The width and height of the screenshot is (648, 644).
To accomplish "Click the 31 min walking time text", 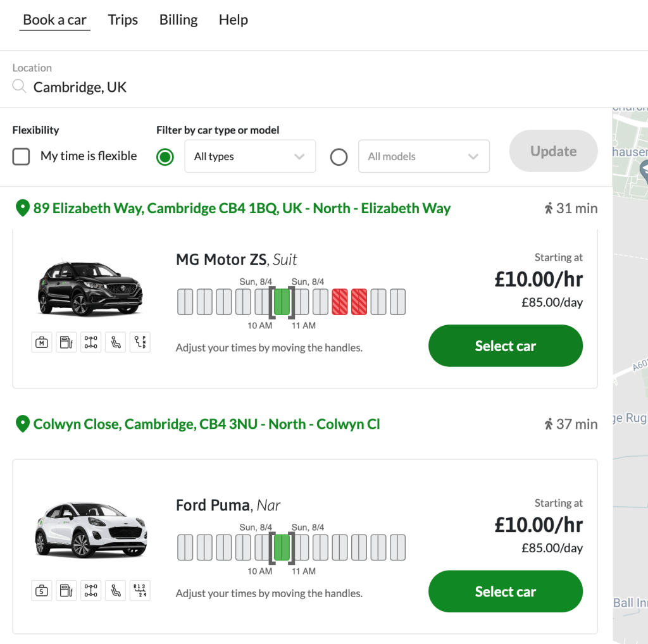I will (576, 208).
